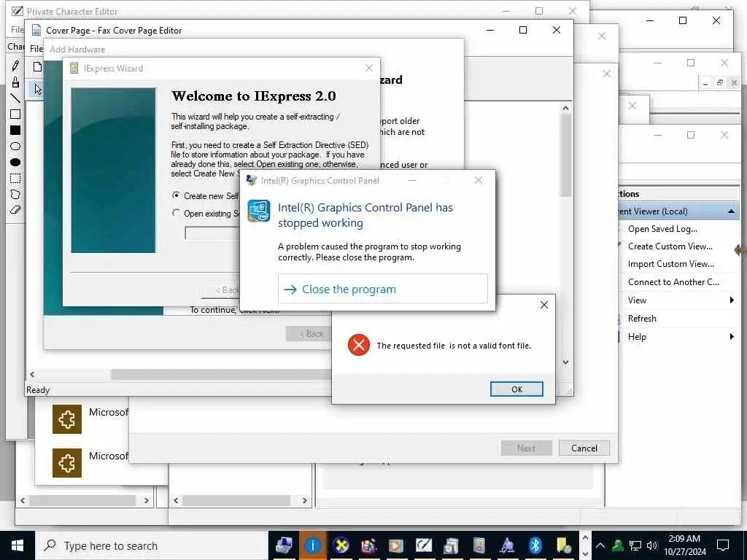Click the scroll up arrow of vertical scrollbar
The image size is (747, 560).
coord(565,108)
